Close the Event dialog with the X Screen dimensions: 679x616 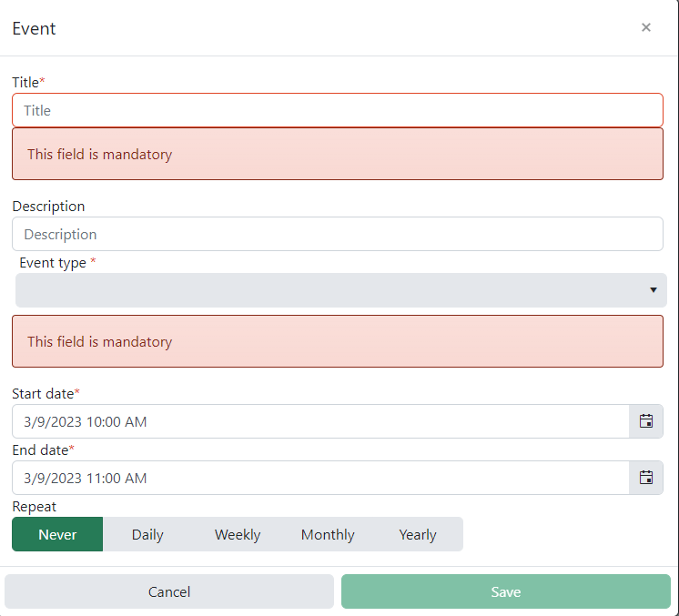(645, 27)
